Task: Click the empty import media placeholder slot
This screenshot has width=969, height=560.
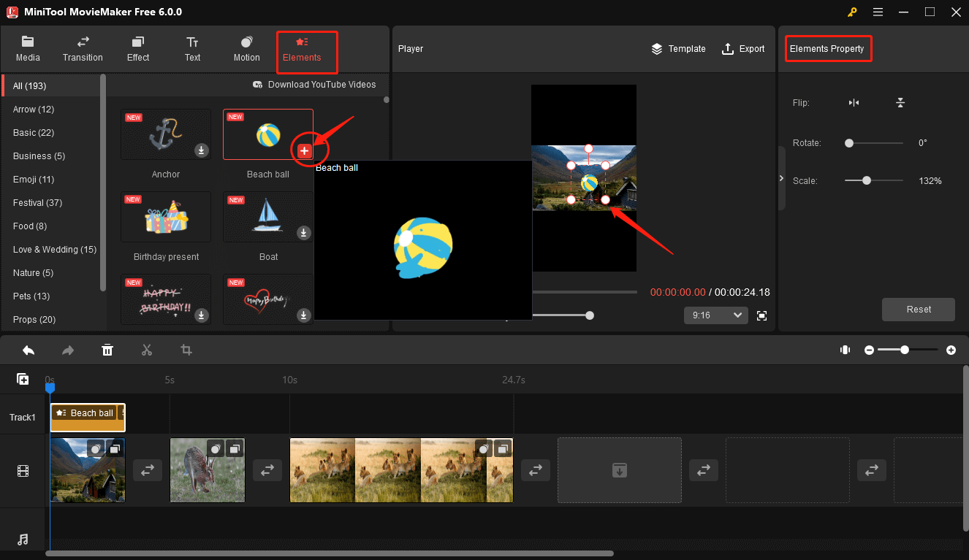Action: 620,470
